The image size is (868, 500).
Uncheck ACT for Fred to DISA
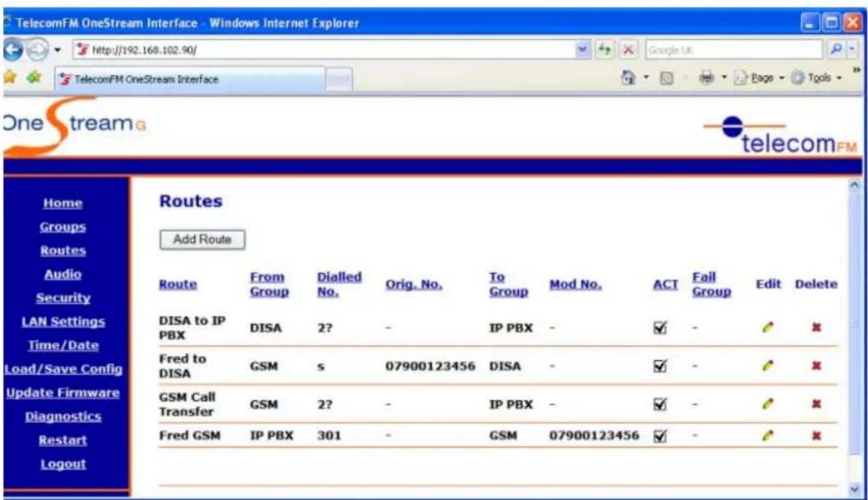pos(660,365)
